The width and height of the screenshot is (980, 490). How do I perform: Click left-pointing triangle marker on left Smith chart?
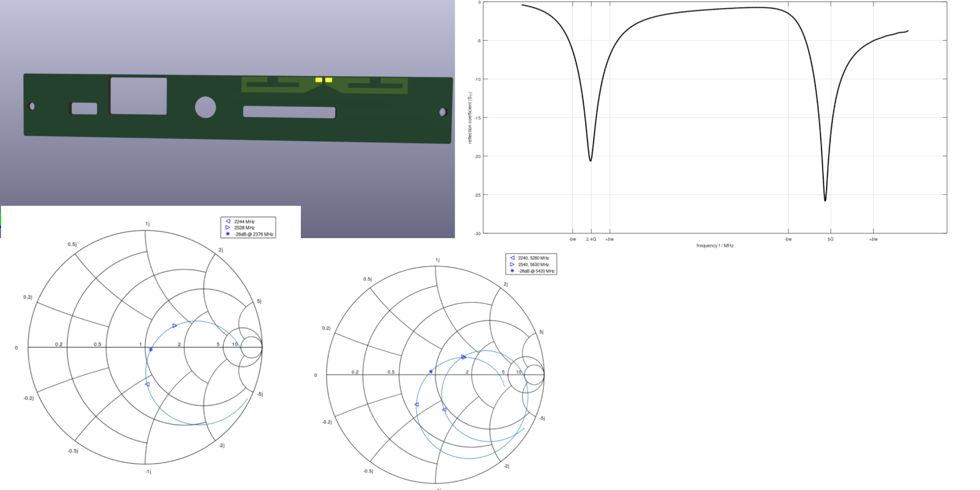pyautogui.click(x=147, y=384)
